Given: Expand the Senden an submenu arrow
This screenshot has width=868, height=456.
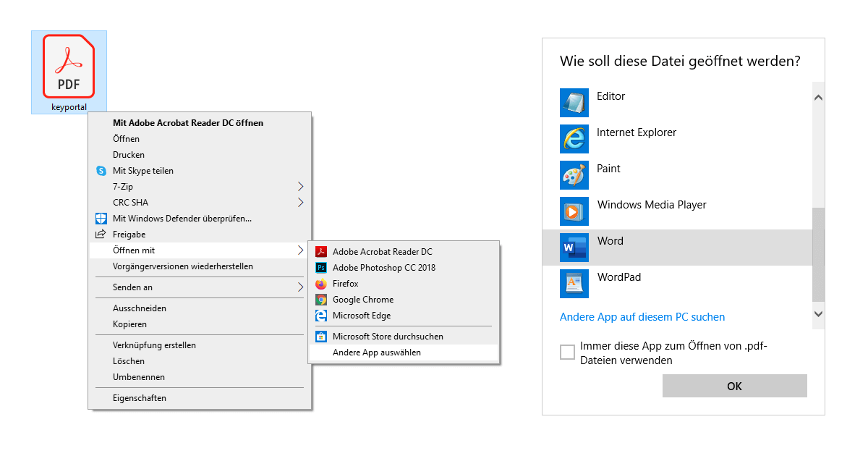Looking at the screenshot, I should [x=300, y=287].
